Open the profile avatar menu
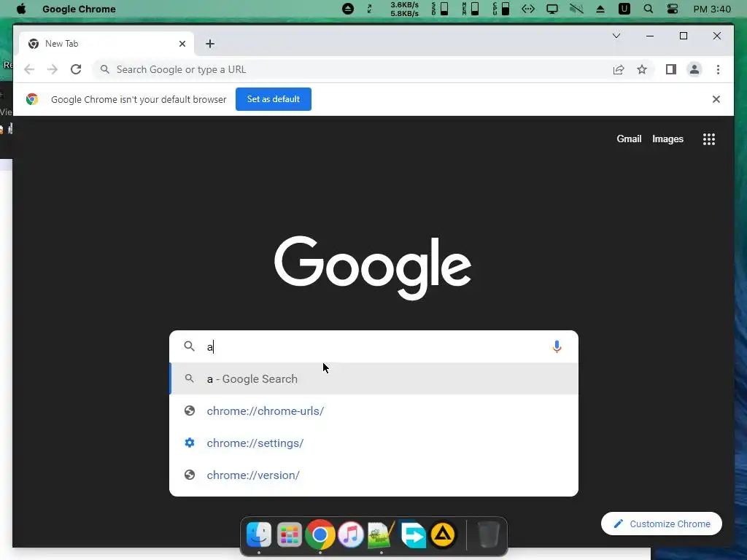This screenshot has width=747, height=560. click(694, 69)
